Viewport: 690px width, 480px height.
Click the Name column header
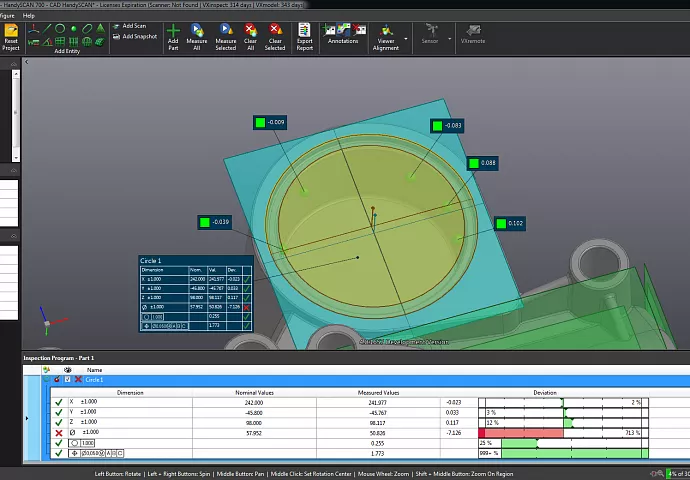pos(95,370)
